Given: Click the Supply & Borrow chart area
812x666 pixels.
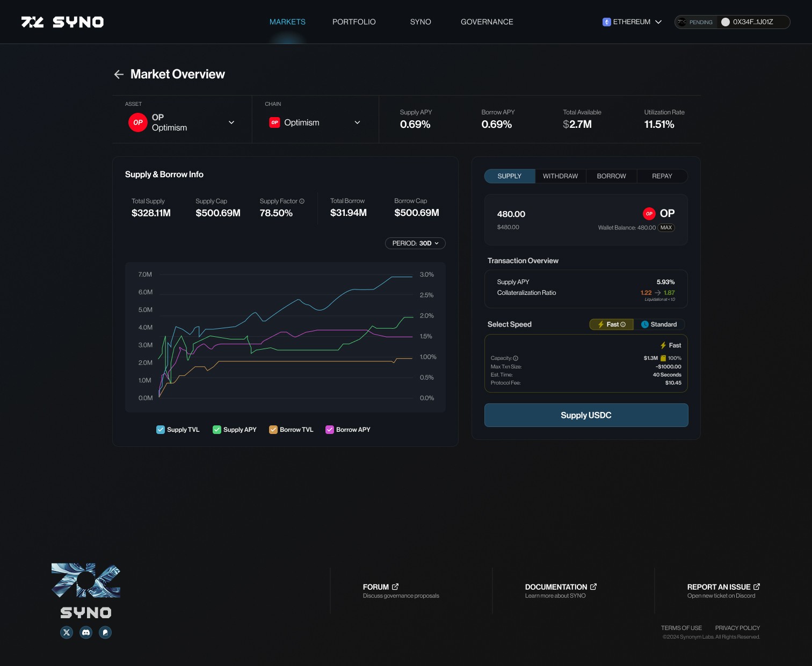Looking at the screenshot, I should tap(285, 337).
